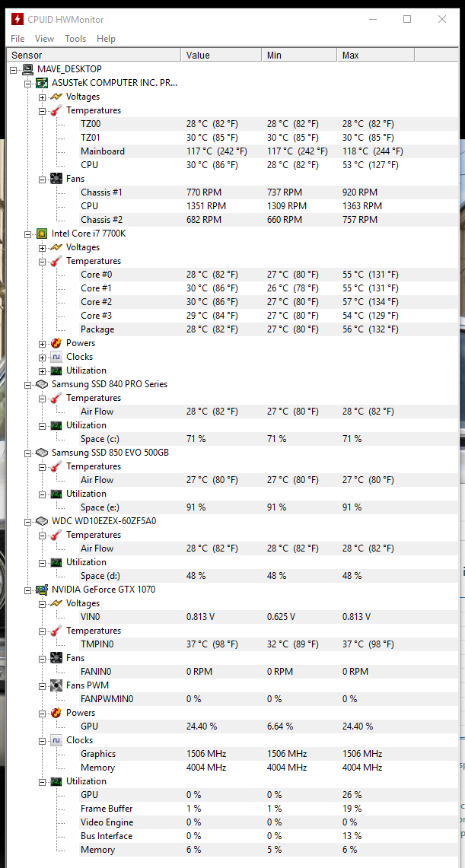This screenshot has height=868, width=465.
Task: Open the Tools menu
Action: 75,39
